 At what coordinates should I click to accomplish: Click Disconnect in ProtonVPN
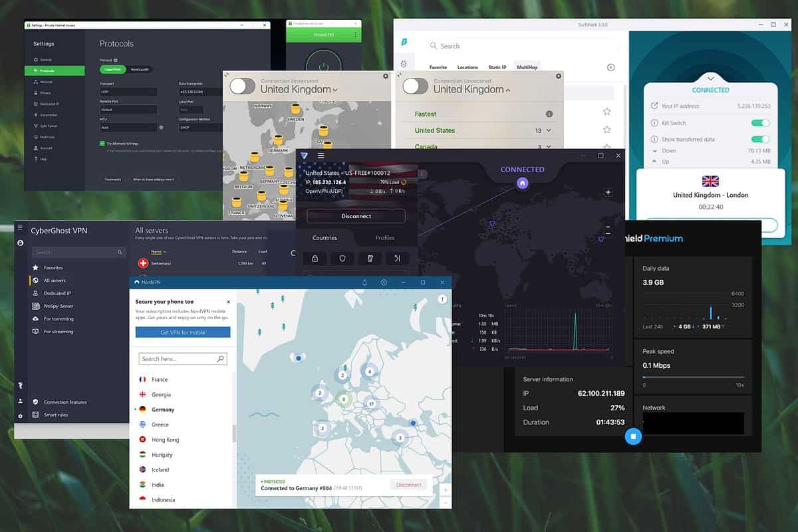click(356, 215)
